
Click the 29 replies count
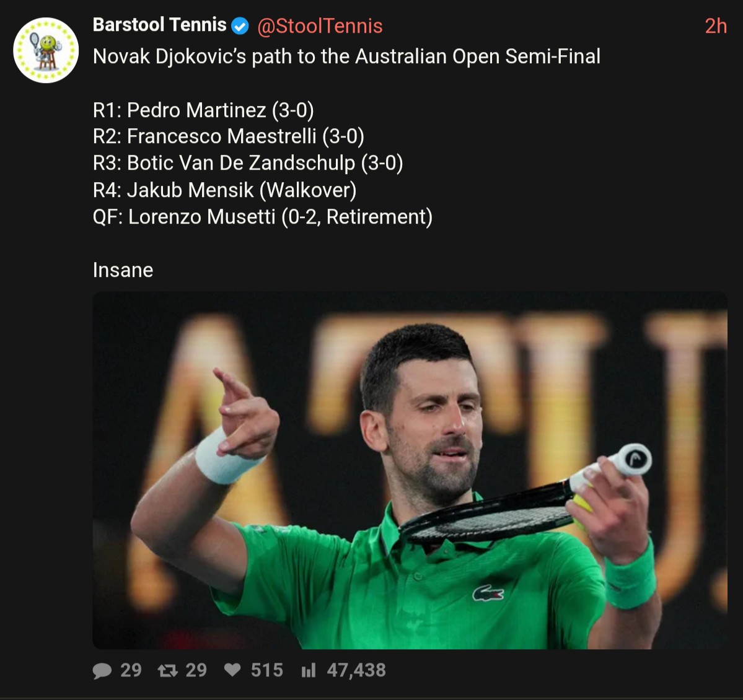131,670
